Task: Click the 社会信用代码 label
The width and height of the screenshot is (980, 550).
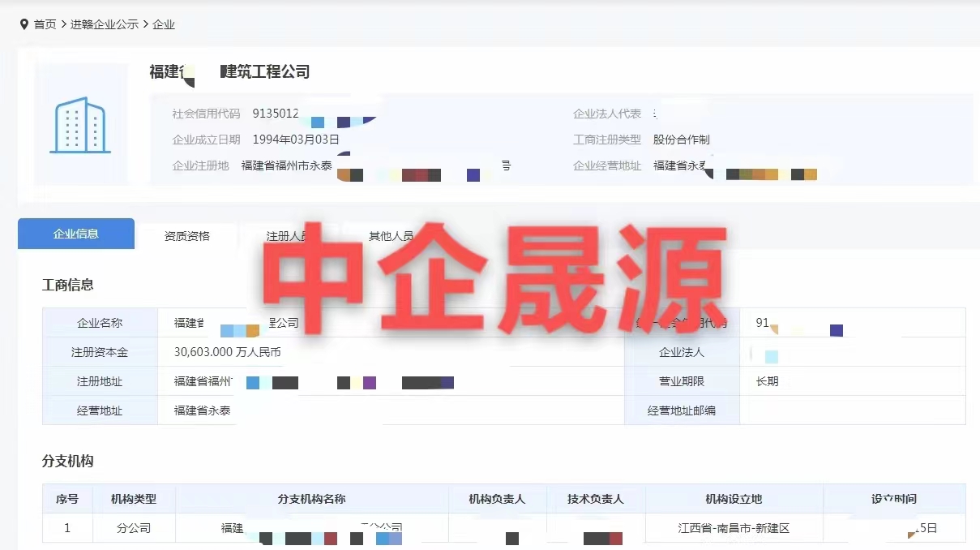Action: (x=206, y=114)
